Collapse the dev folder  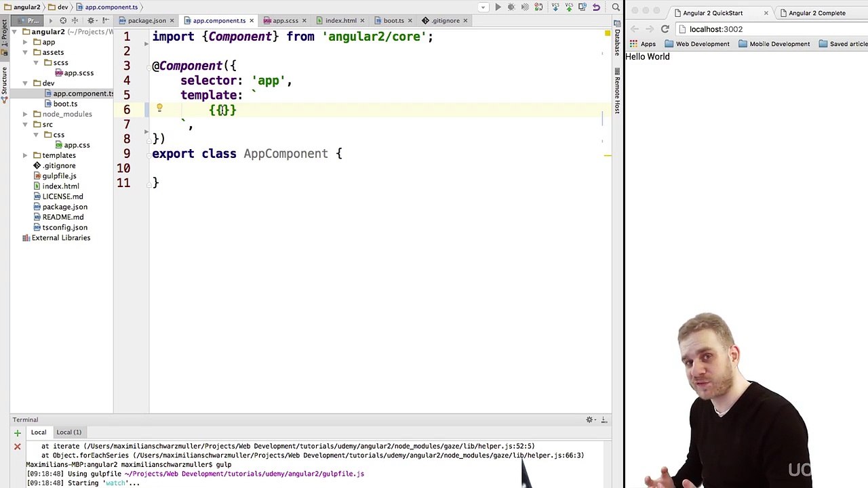(26, 83)
